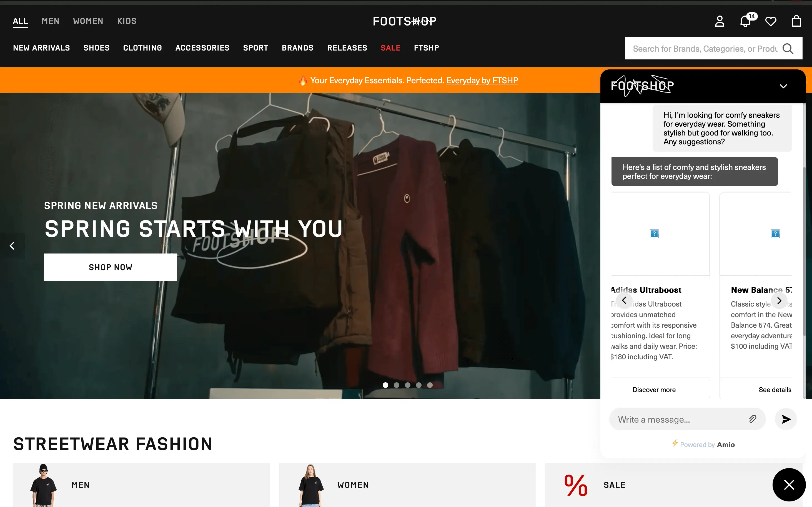Click the paperclip attachment icon in chat

(x=753, y=419)
